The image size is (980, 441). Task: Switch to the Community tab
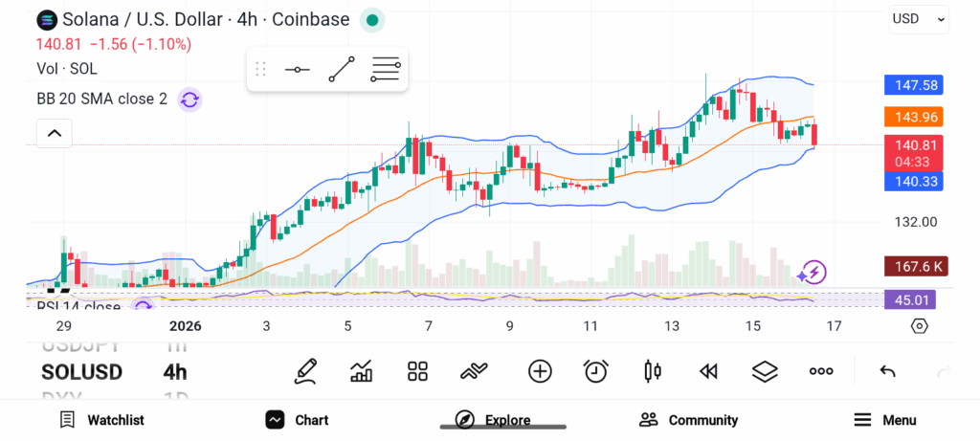point(689,420)
